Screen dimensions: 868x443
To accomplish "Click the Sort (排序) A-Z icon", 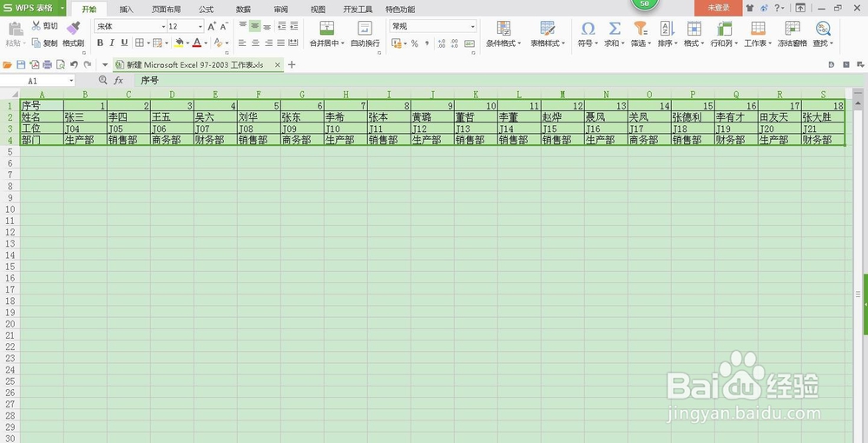I will [x=667, y=29].
